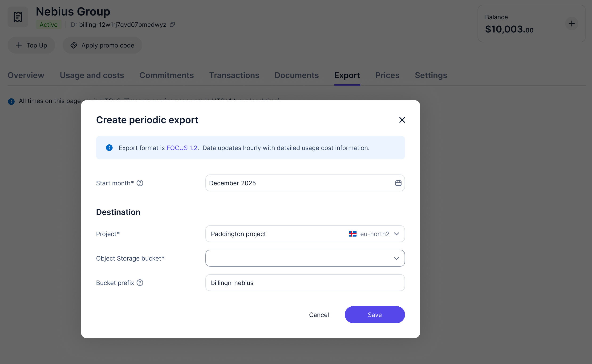Open the Transactions tab
The image size is (592, 364).
point(234,75)
